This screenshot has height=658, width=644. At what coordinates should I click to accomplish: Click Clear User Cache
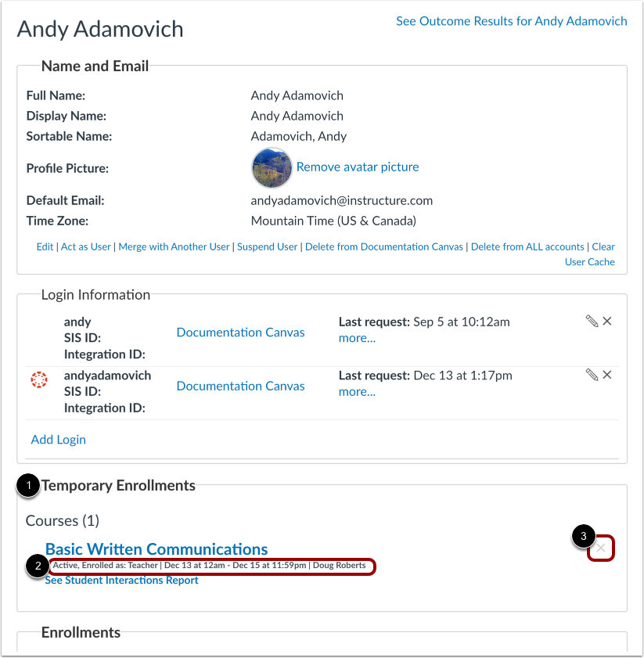pyautogui.click(x=589, y=261)
